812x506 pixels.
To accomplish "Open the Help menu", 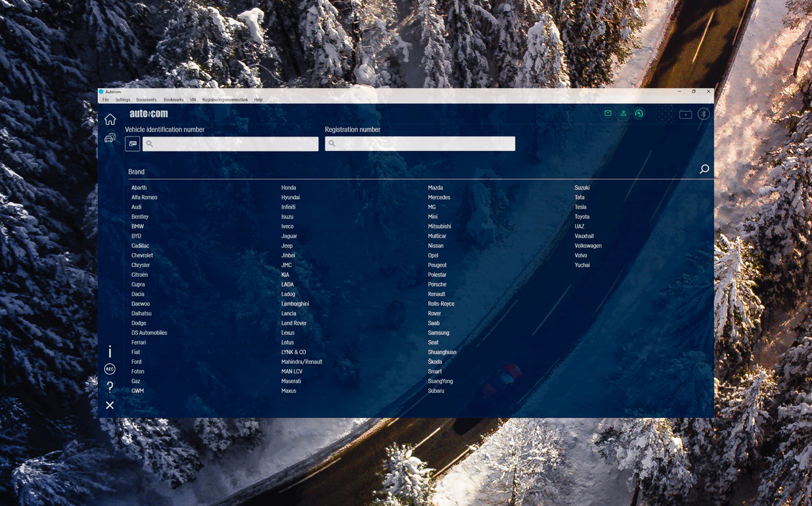I will pos(258,100).
